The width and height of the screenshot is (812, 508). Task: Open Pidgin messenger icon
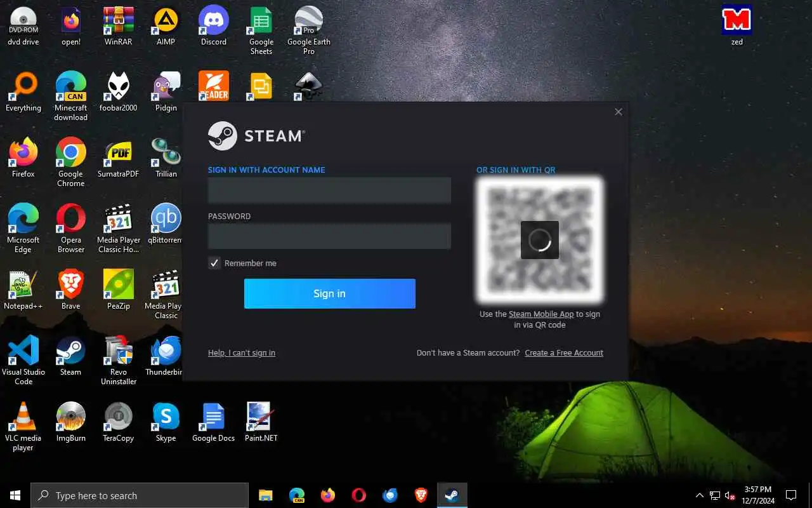click(x=166, y=93)
